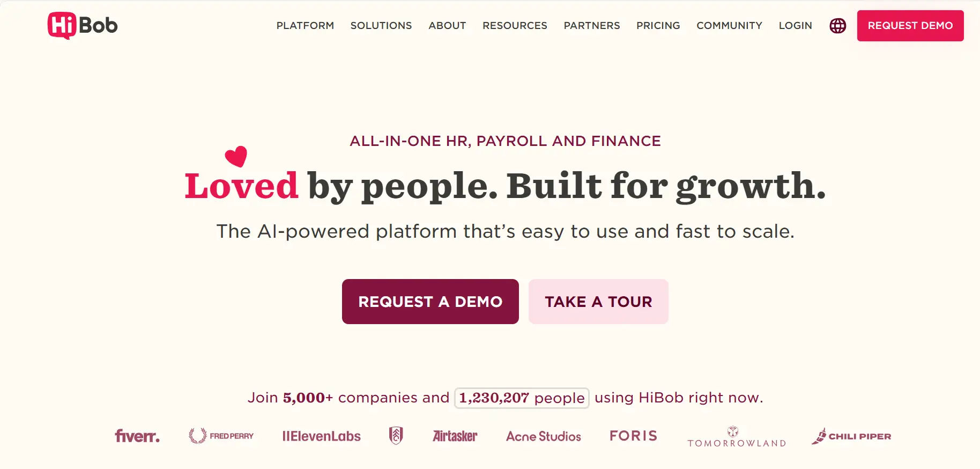Image resolution: width=980 pixels, height=469 pixels.
Task: Expand the Platform menu
Action: pyautogui.click(x=305, y=26)
